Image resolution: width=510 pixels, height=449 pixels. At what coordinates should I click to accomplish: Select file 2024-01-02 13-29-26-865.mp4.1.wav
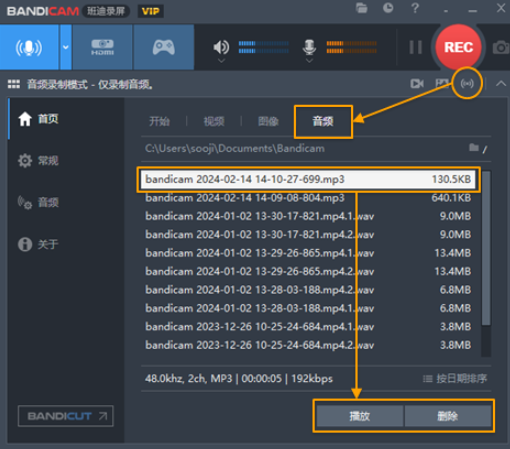point(308,253)
